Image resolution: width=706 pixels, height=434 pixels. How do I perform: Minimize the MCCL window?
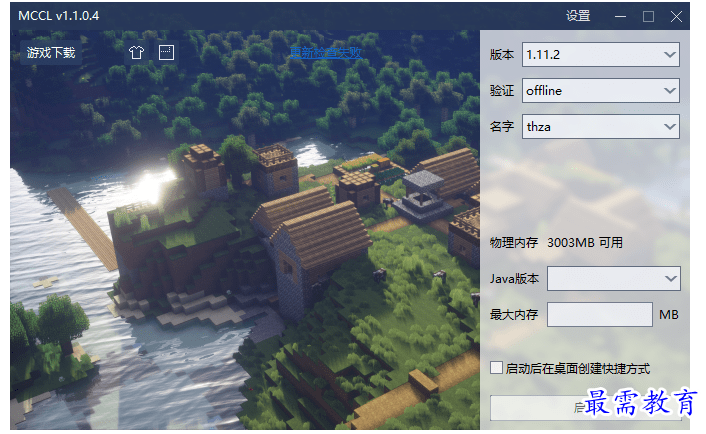click(620, 17)
